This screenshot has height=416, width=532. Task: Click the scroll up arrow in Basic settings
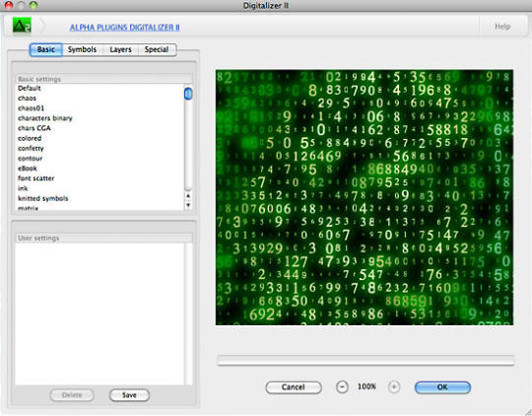(188, 195)
